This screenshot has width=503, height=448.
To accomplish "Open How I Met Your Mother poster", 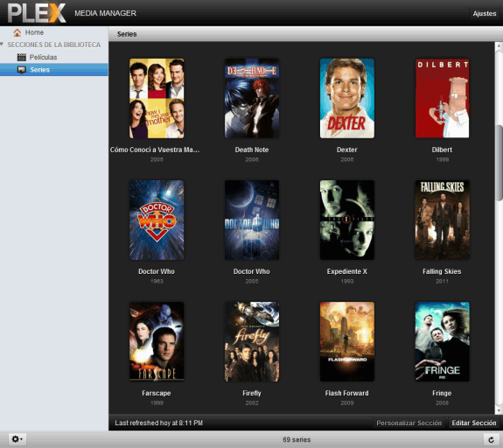I will click(157, 98).
